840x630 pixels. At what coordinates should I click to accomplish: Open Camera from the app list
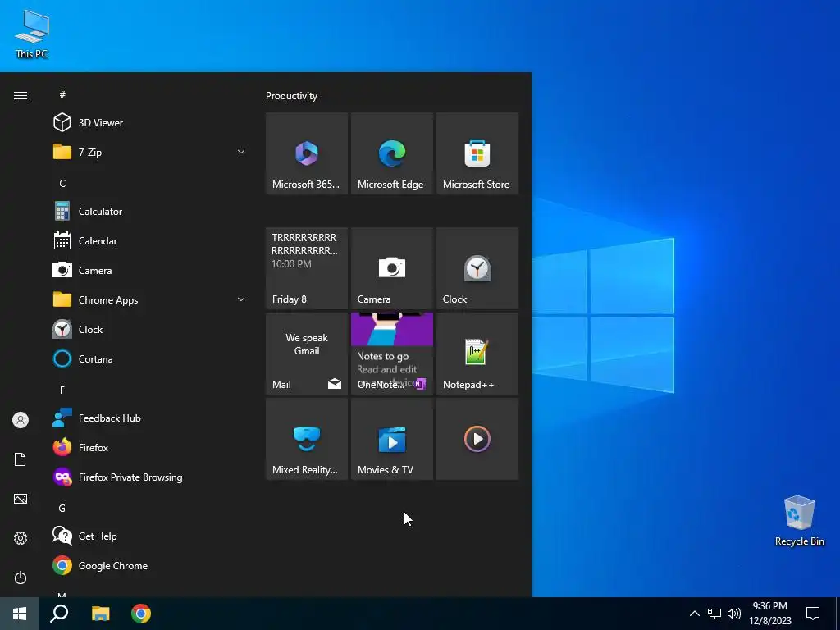[x=150, y=271]
